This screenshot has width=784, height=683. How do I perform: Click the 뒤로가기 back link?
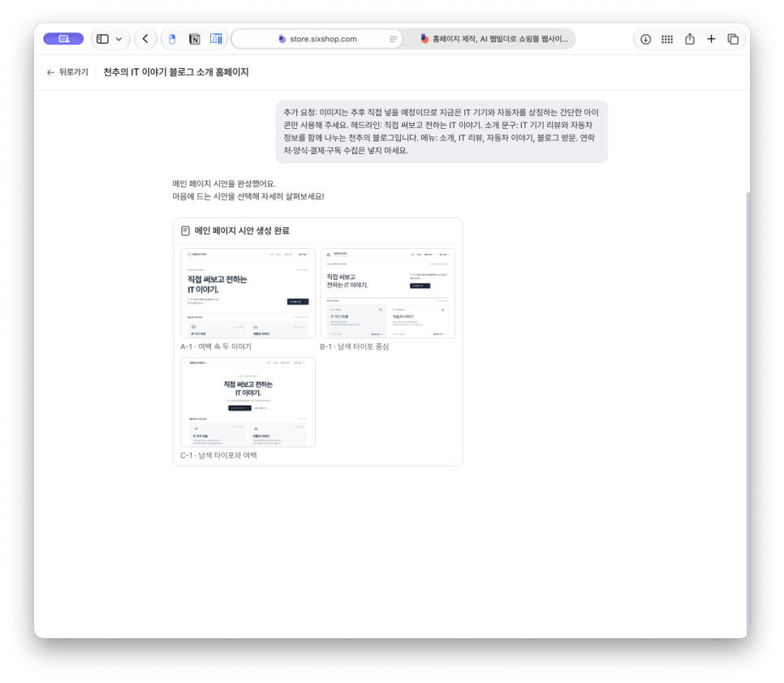[x=67, y=72]
